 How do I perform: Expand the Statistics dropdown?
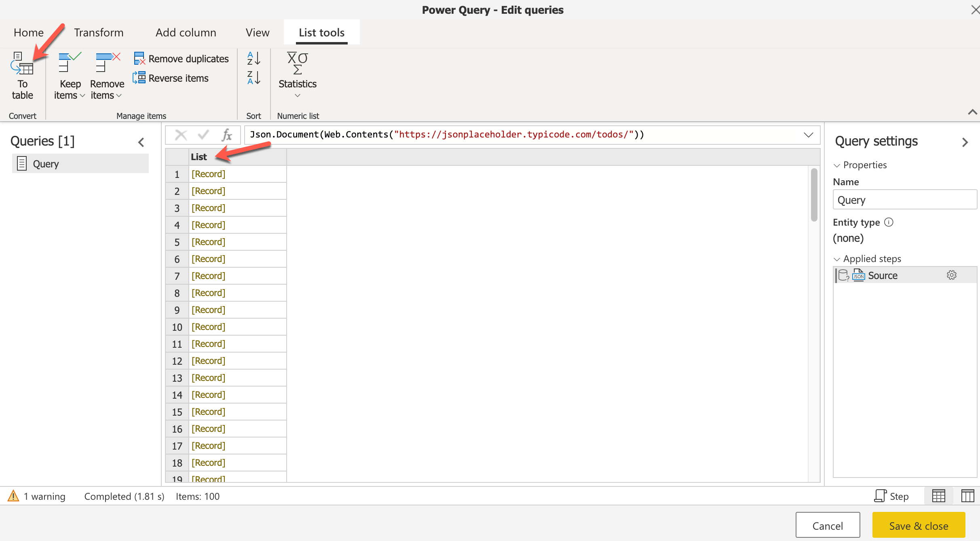pyautogui.click(x=298, y=95)
